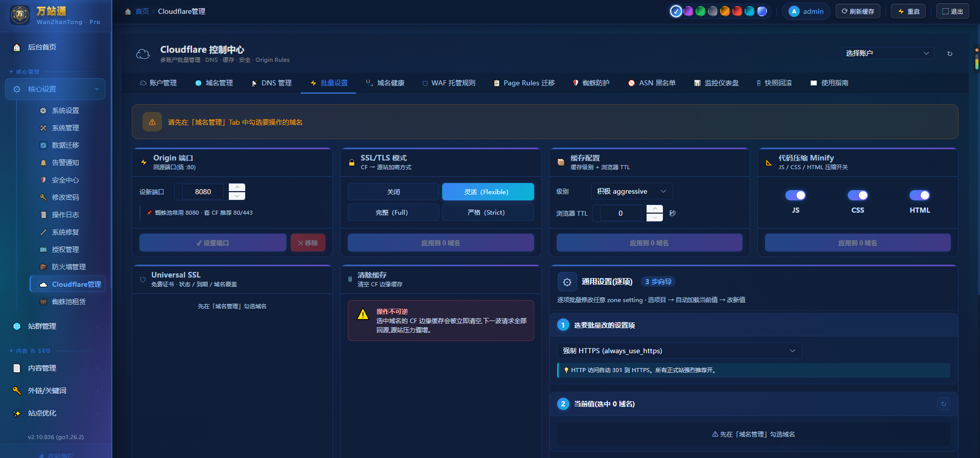This screenshot has height=458, width=980.
Task: Click the 首页 breadcrumb link
Action: point(142,11)
